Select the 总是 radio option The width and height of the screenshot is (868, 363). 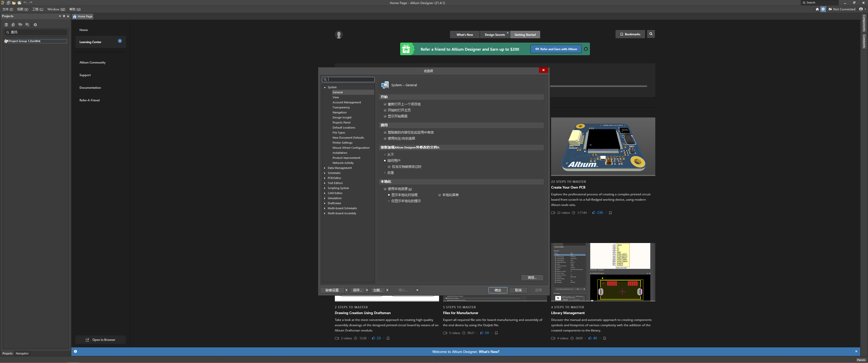385,173
